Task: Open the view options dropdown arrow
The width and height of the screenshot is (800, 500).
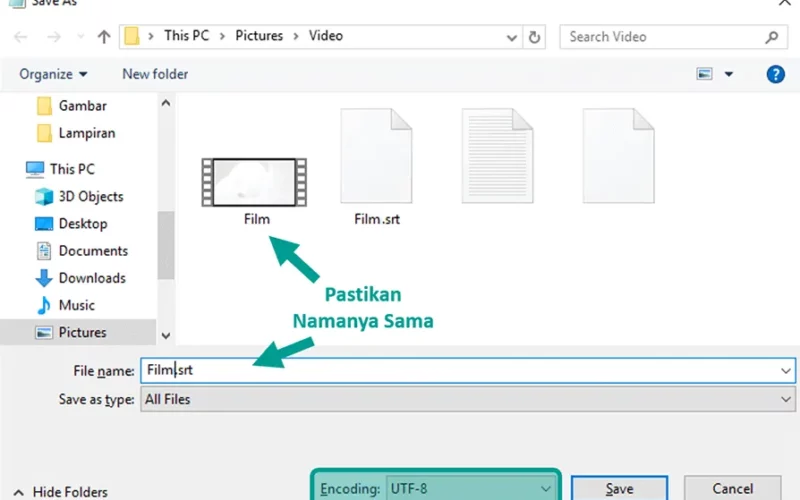Action: 729,74
